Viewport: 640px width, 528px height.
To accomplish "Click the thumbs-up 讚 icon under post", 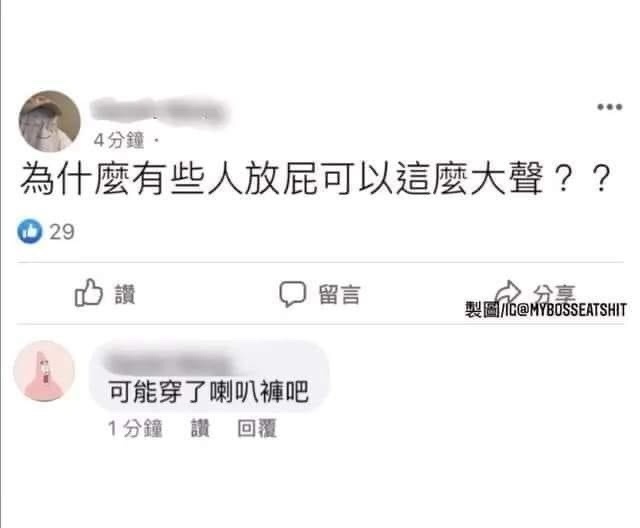I will [x=89, y=293].
